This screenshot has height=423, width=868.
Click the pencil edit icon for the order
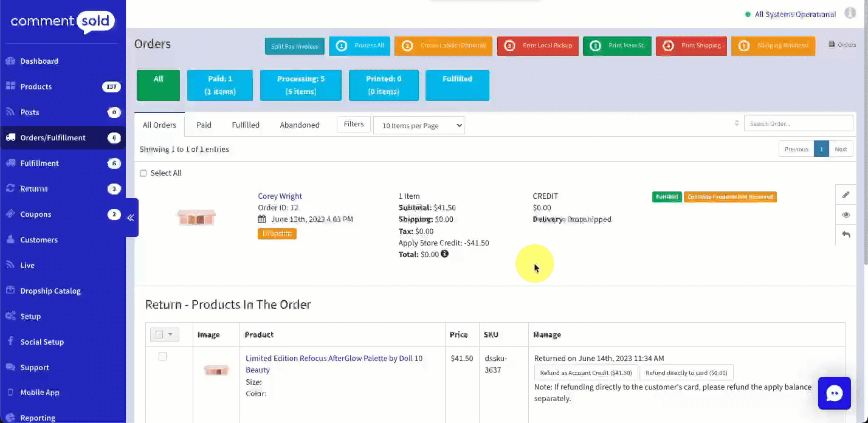[846, 195]
